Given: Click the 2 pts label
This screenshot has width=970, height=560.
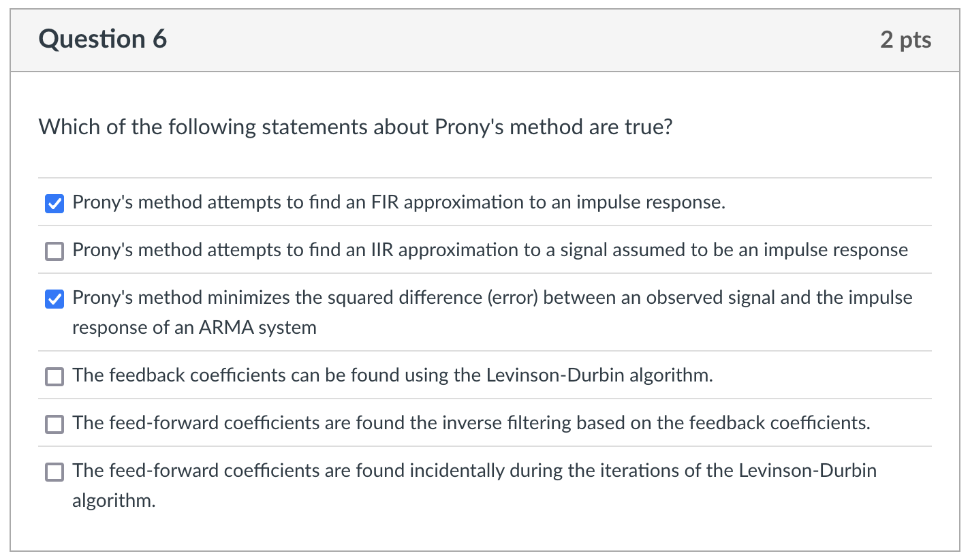Looking at the screenshot, I should click(x=907, y=40).
